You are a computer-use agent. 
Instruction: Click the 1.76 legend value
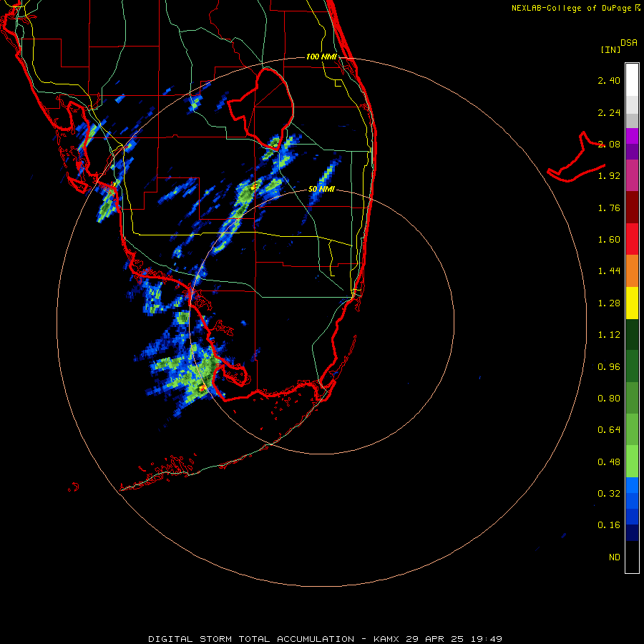click(x=609, y=208)
